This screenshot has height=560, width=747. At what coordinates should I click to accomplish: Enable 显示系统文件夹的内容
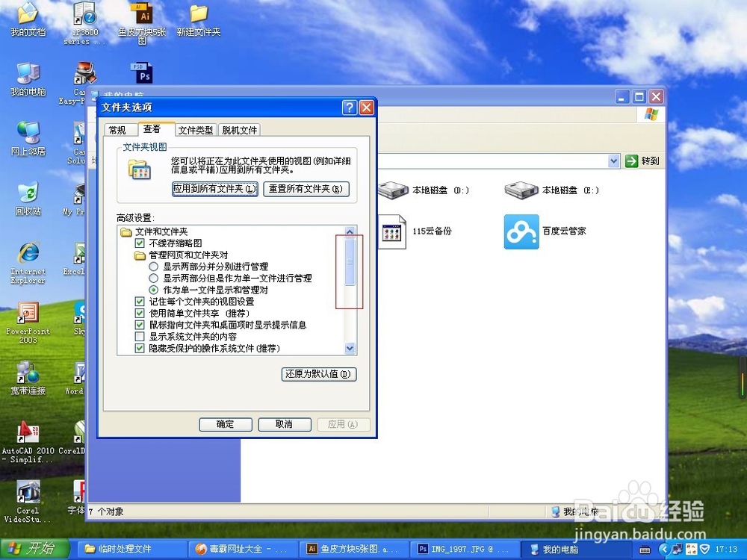pyautogui.click(x=140, y=337)
